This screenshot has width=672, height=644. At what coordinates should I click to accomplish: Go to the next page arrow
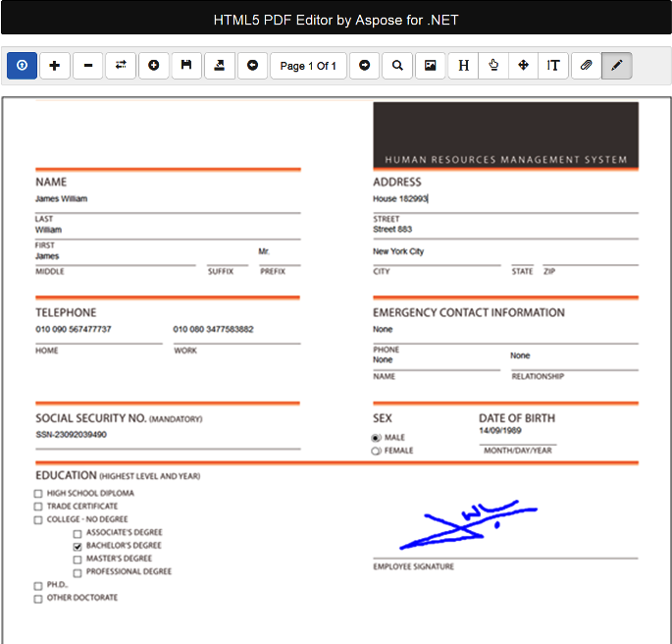pos(364,66)
